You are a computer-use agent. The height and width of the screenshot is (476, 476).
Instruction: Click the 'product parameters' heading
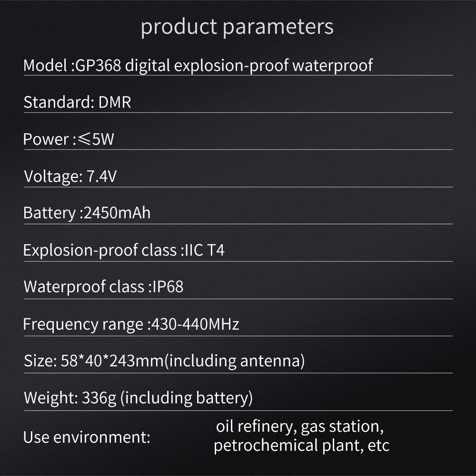[237, 27]
